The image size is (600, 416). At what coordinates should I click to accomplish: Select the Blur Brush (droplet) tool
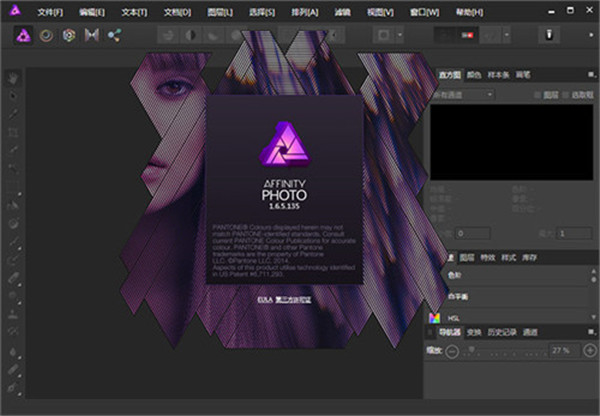click(x=13, y=351)
